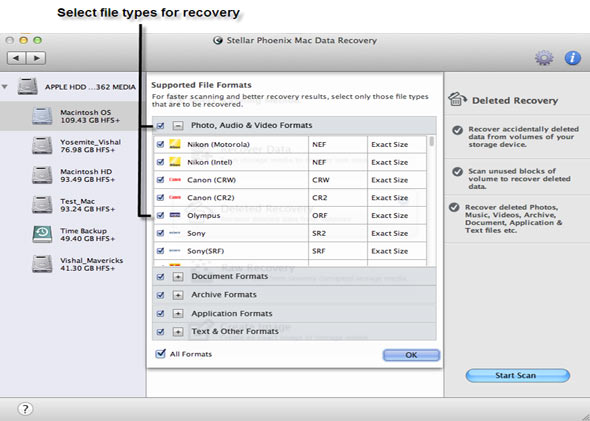Collapse the Photo, Audio & Video Formats group

(178, 125)
